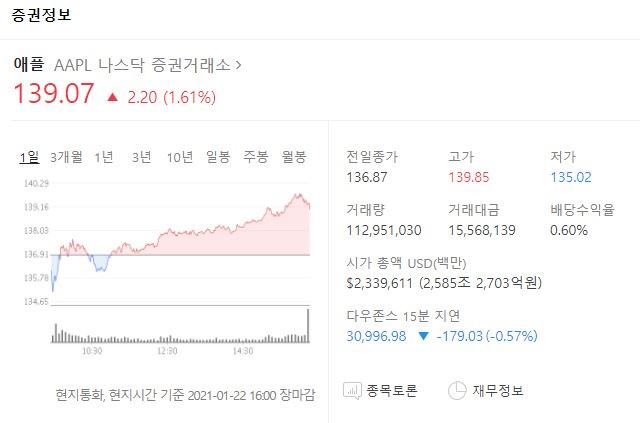Click the 139.07 current price figure
This screenshot has height=423, width=640.
pos(53,93)
